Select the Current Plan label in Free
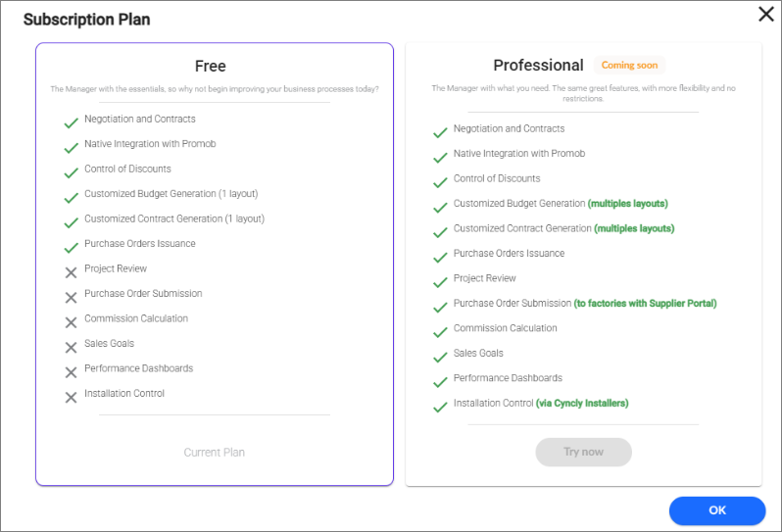The image size is (782, 532). [x=214, y=453]
